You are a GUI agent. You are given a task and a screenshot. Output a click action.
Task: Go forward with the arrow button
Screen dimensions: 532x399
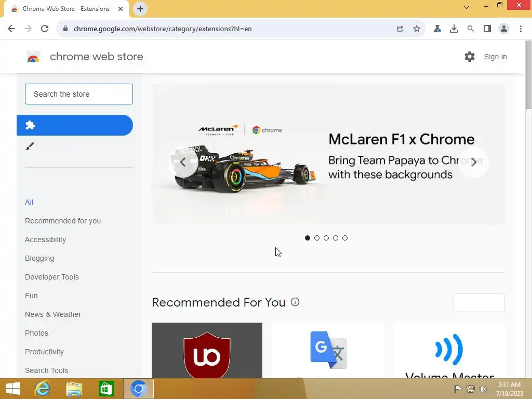click(28, 29)
